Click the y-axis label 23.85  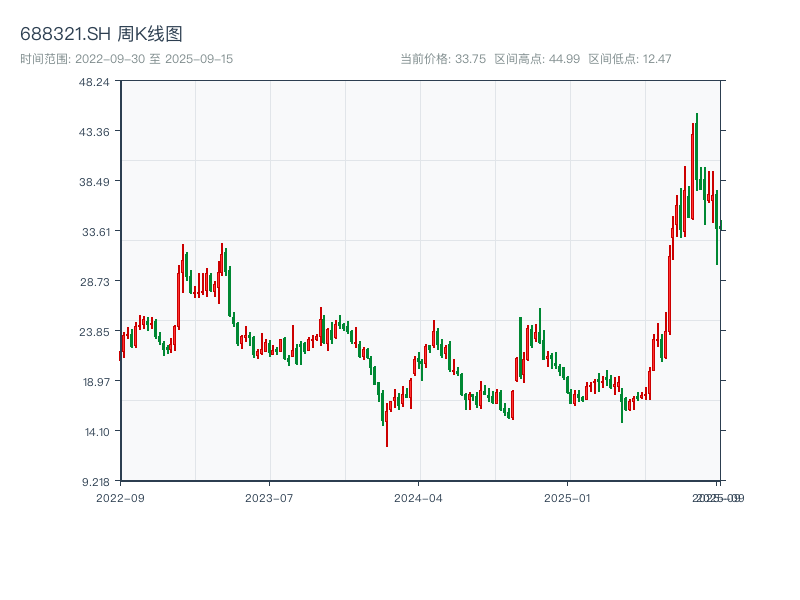coord(94,332)
